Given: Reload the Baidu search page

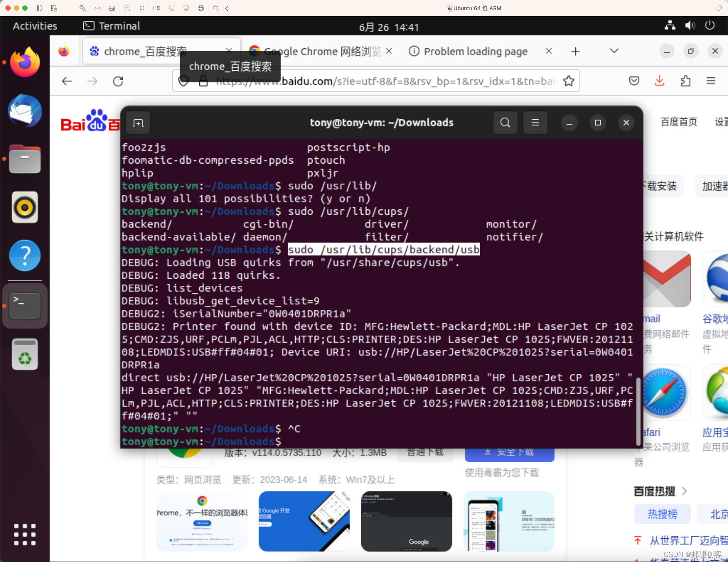Looking at the screenshot, I should tap(118, 81).
